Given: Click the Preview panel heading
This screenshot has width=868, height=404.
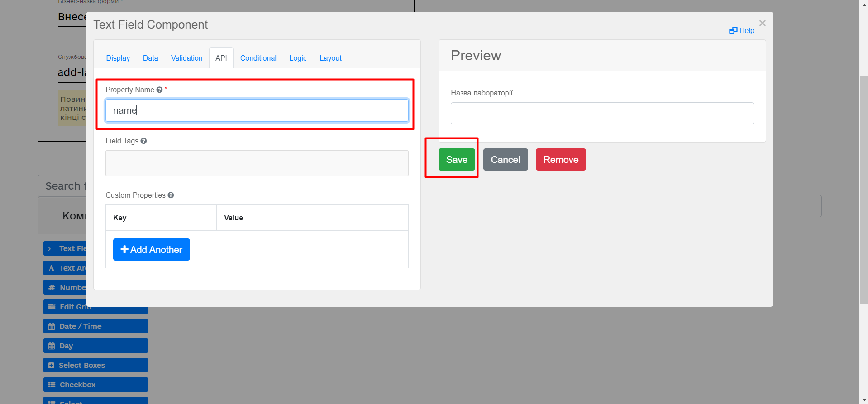Looking at the screenshot, I should (x=476, y=56).
